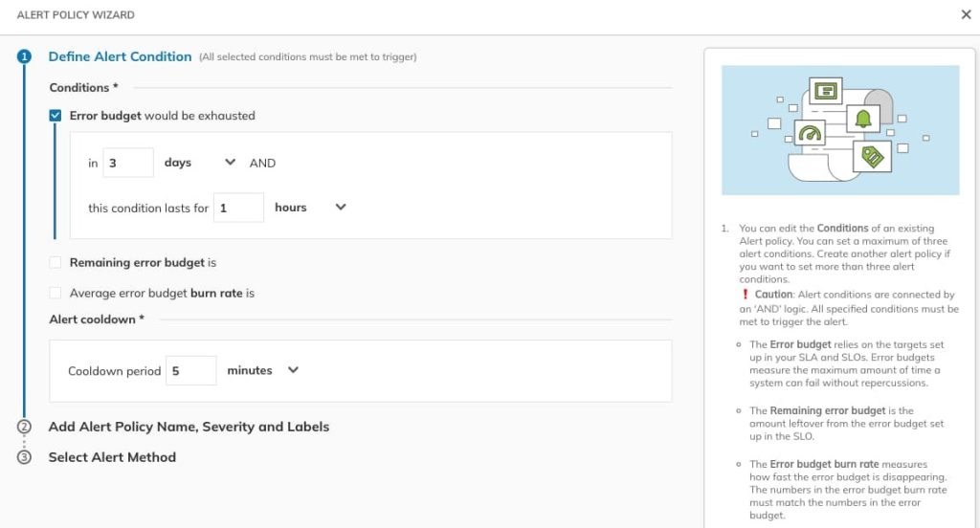Image resolution: width=980 pixels, height=528 pixels.
Task: Click the step 1 circle icon
Action: (x=25, y=56)
